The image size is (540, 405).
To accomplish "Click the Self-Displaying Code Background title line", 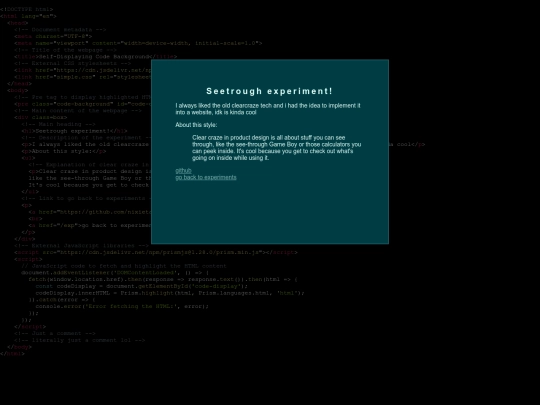I will point(95,56).
